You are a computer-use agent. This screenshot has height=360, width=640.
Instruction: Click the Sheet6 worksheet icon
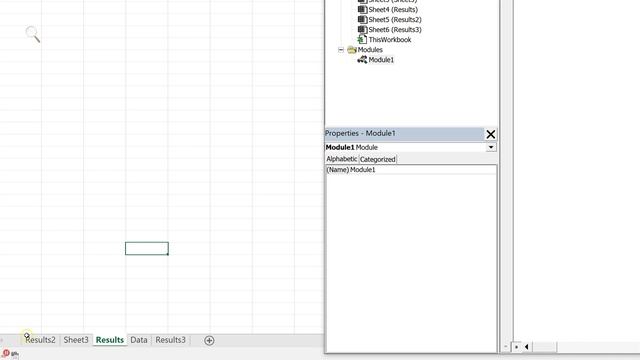pyautogui.click(x=362, y=29)
